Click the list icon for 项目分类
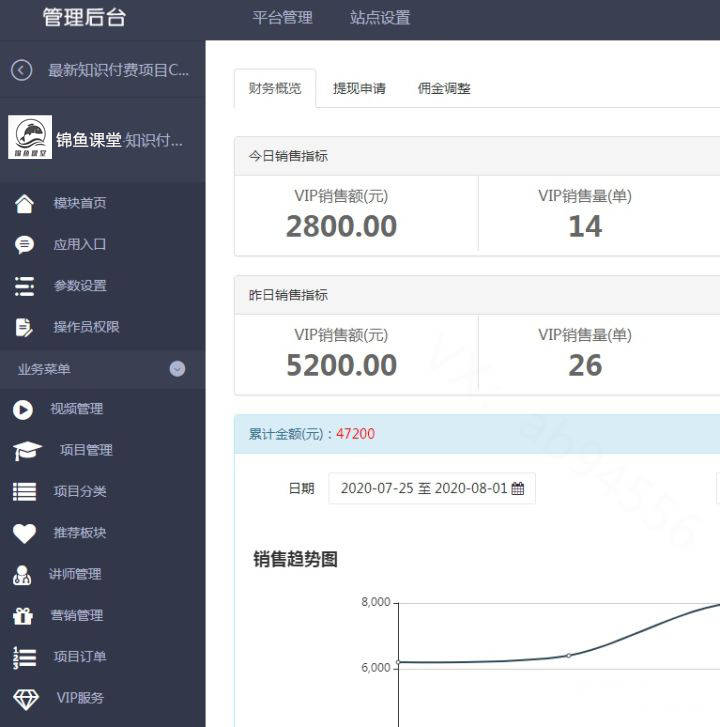Image resolution: width=720 pixels, height=727 pixels. (25, 492)
